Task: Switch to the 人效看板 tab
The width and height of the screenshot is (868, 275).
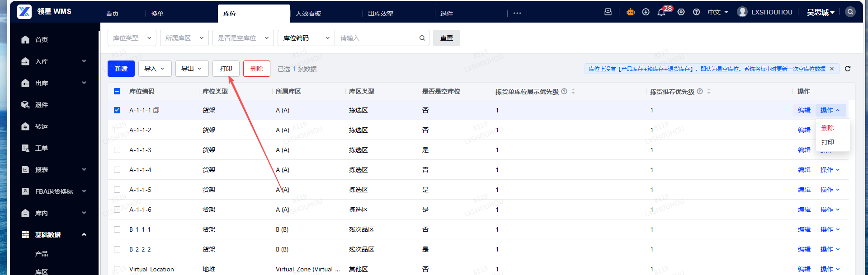Action: pyautogui.click(x=308, y=14)
